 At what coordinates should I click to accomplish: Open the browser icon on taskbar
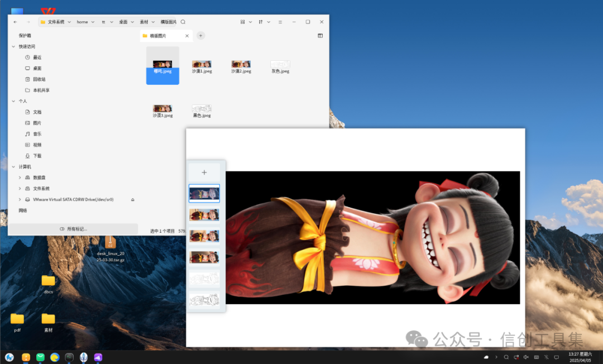(55, 357)
